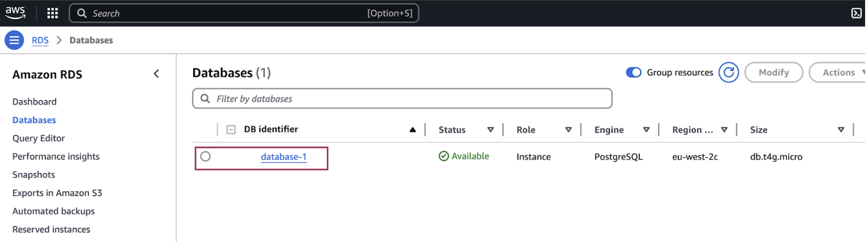Sort by DB identifier ascending arrow
The image size is (868, 246).
(412, 130)
